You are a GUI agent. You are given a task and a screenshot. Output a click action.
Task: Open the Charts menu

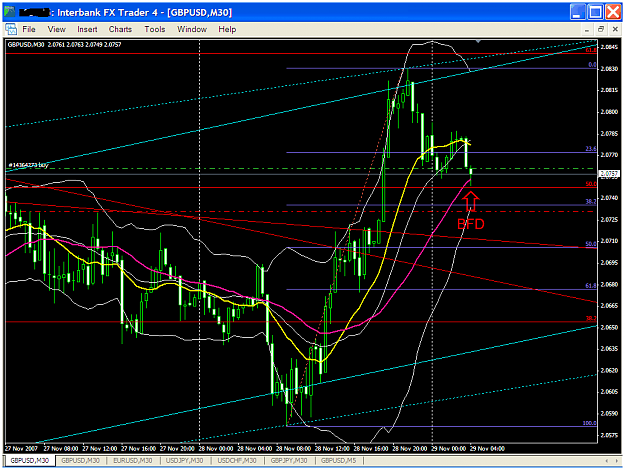(x=120, y=29)
